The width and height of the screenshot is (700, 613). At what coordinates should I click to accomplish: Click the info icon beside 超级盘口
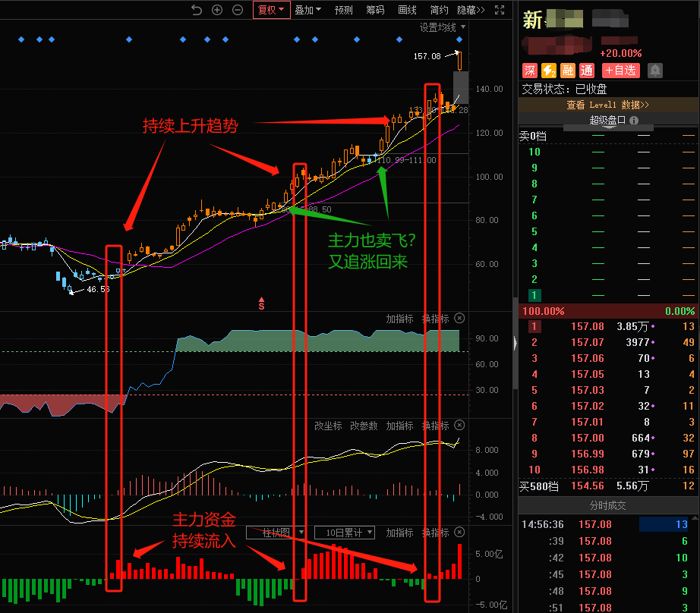634,121
